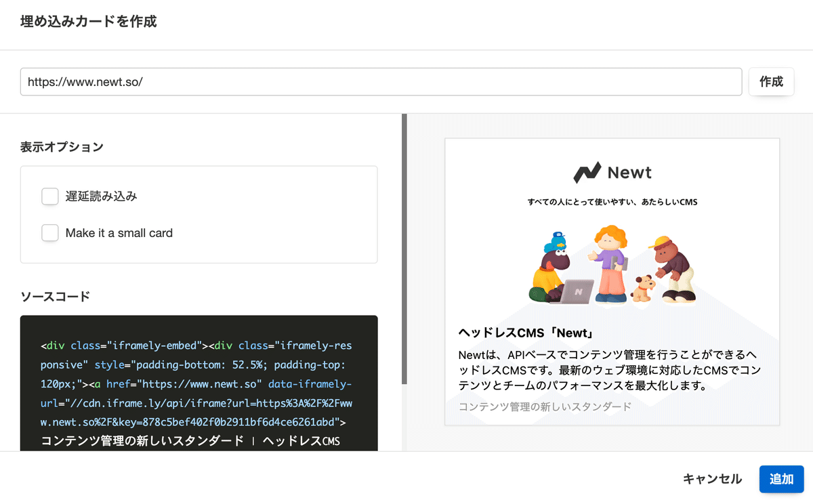This screenshot has width=813, height=504.
Task: Click the card description starting with Newtは
Action: 610,371
